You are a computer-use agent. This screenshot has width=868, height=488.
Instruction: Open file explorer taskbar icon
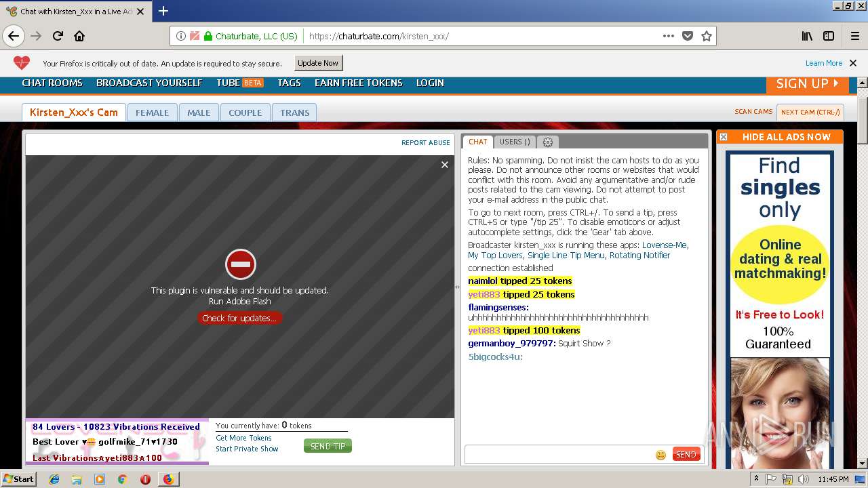coord(77,479)
